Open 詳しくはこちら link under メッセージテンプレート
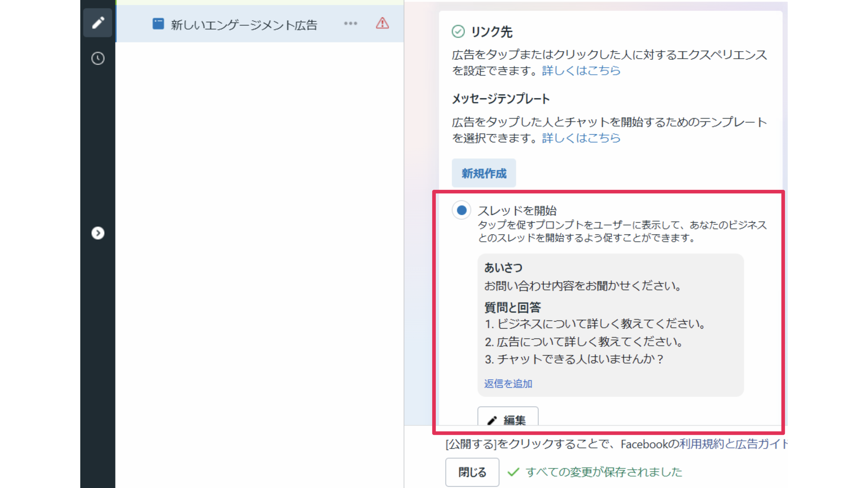The width and height of the screenshot is (868, 488). click(581, 138)
